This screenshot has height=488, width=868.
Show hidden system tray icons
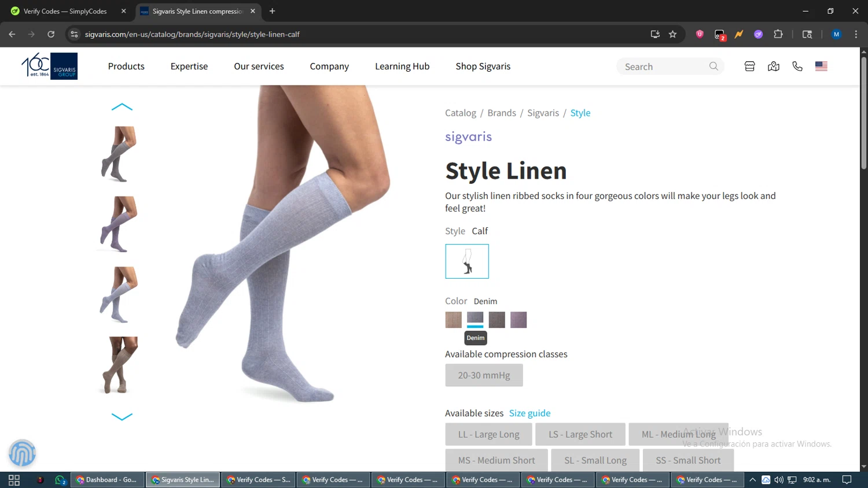coord(753,480)
